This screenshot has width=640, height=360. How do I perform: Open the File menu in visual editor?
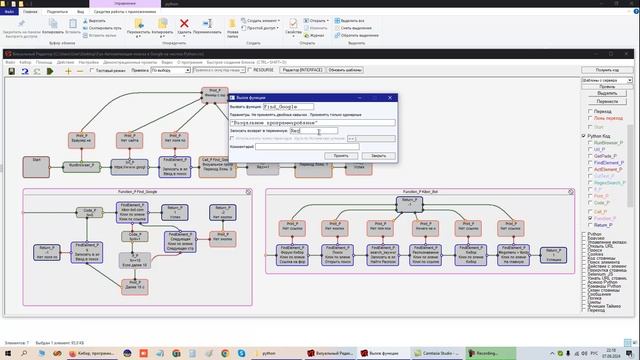pyautogui.click(x=10, y=62)
